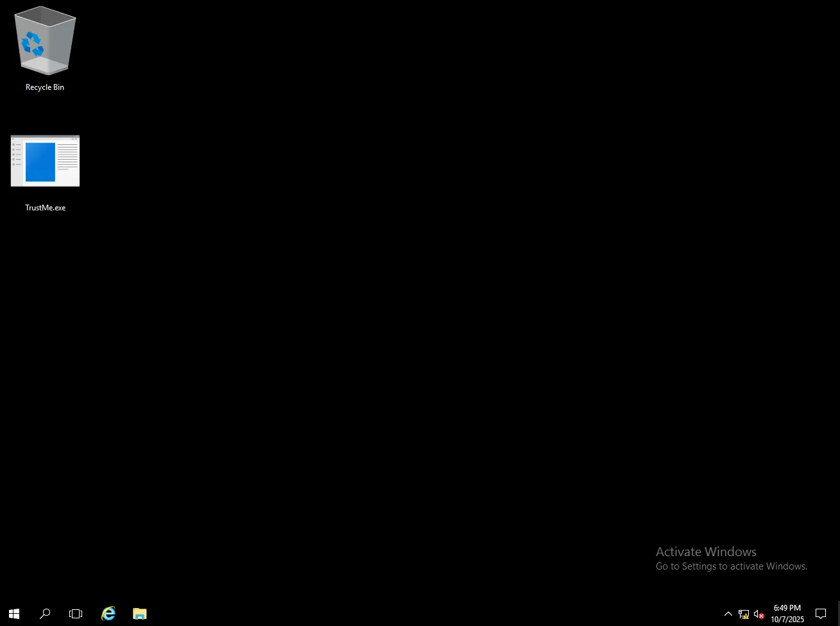Open the Windows Start menu
Viewport: 840px width, 626px height.
(x=14, y=614)
